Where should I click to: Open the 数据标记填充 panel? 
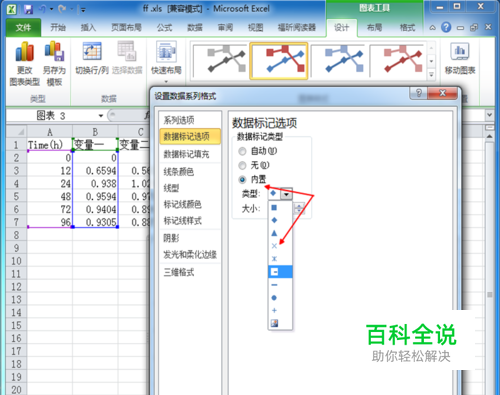point(186,154)
